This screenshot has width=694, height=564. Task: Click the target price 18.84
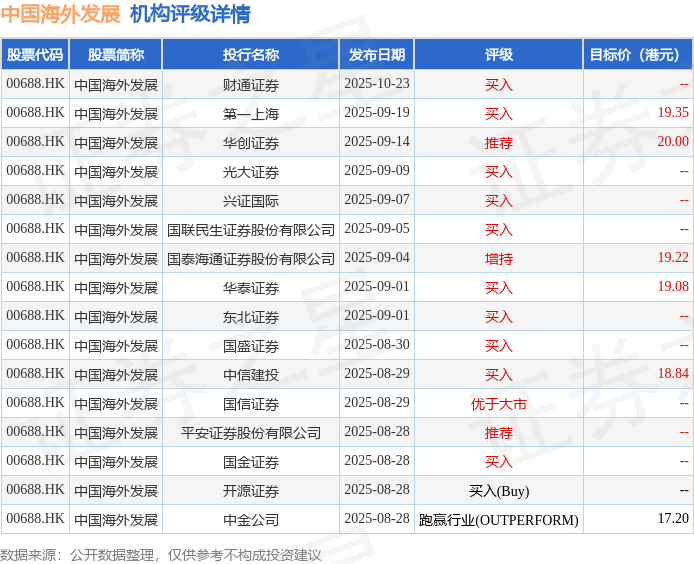tap(673, 374)
